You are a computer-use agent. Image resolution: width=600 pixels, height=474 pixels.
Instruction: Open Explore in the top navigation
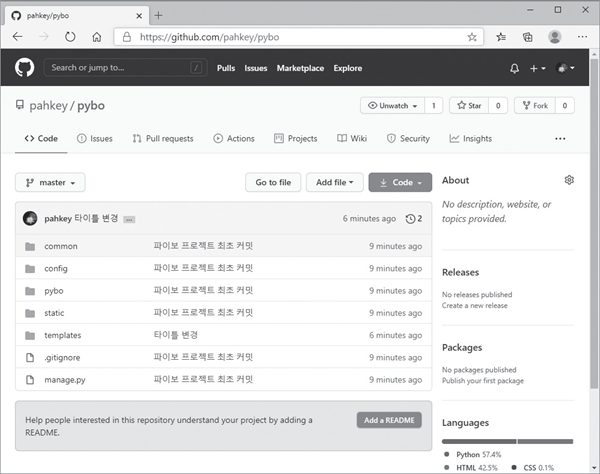[x=347, y=68]
